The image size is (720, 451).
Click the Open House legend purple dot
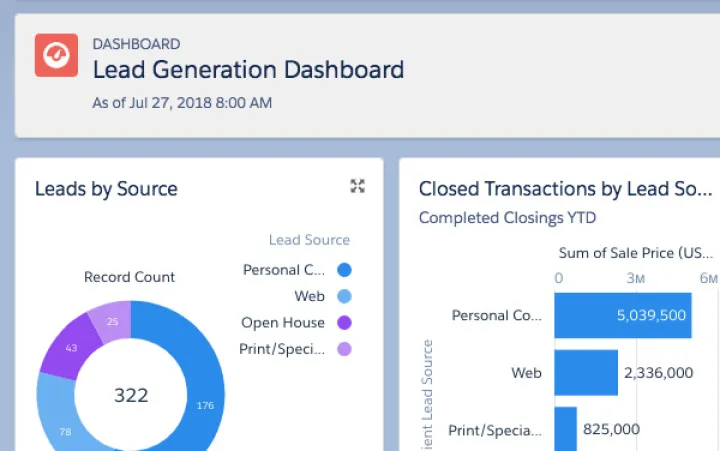click(344, 322)
